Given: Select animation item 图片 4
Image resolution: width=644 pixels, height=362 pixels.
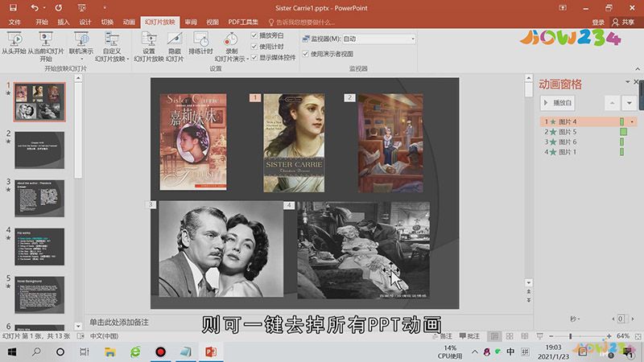Looking at the screenshot, I should point(588,121).
